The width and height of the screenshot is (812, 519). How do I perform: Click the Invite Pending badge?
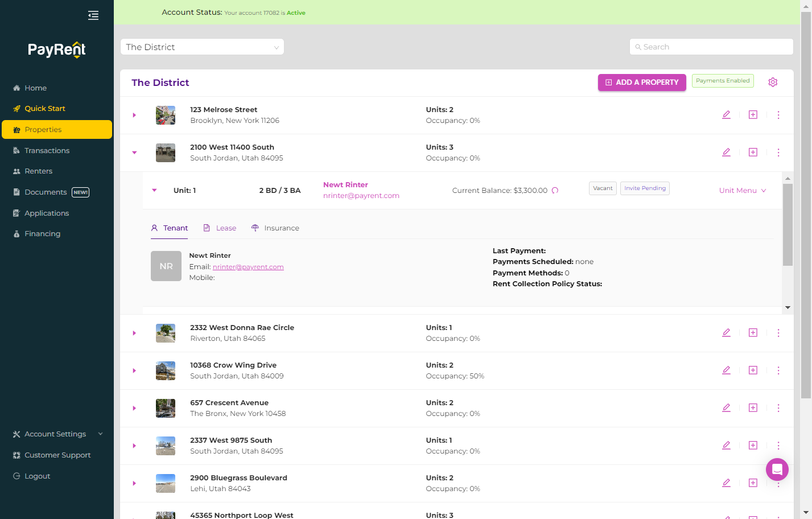pyautogui.click(x=645, y=188)
